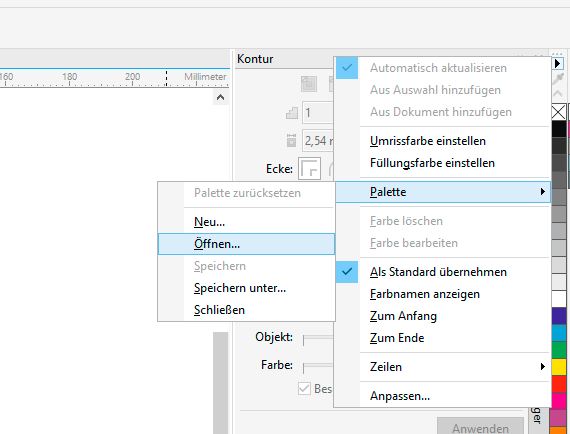Select Umrissfarbe einstellen
570x434 pixels.
point(442,141)
